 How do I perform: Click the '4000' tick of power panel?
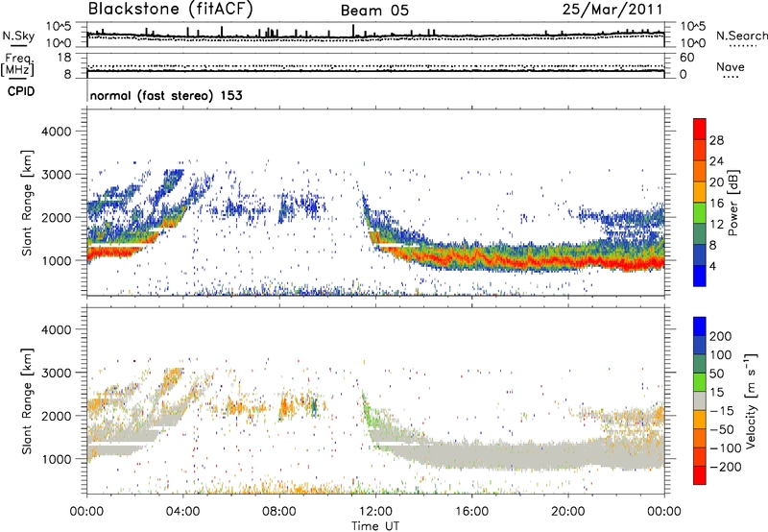pyautogui.click(x=57, y=132)
